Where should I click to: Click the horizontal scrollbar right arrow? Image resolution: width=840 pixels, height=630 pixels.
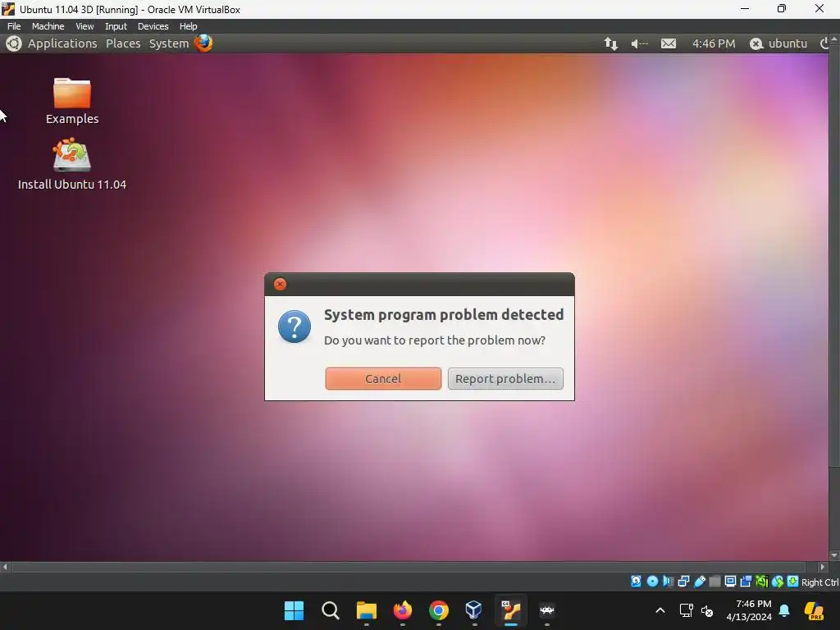pos(822,567)
